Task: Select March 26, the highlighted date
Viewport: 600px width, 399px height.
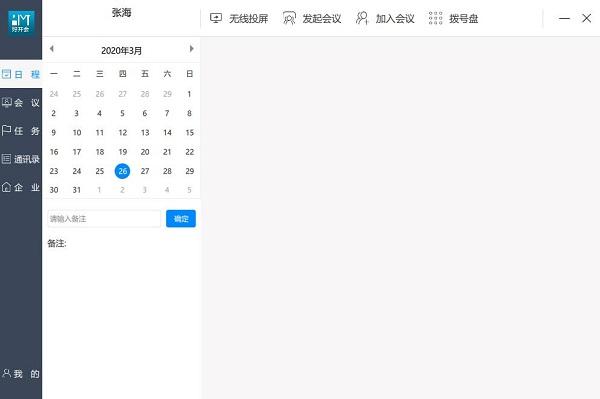Action: coord(122,171)
